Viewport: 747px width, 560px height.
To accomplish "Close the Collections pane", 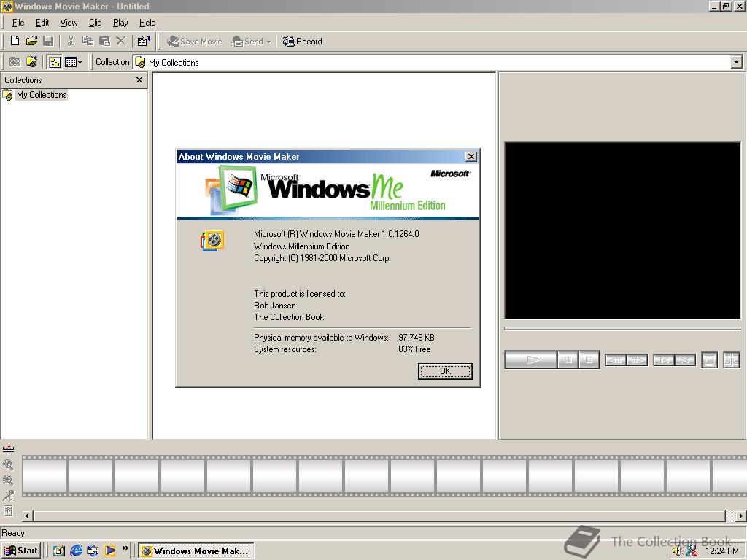I will point(139,80).
